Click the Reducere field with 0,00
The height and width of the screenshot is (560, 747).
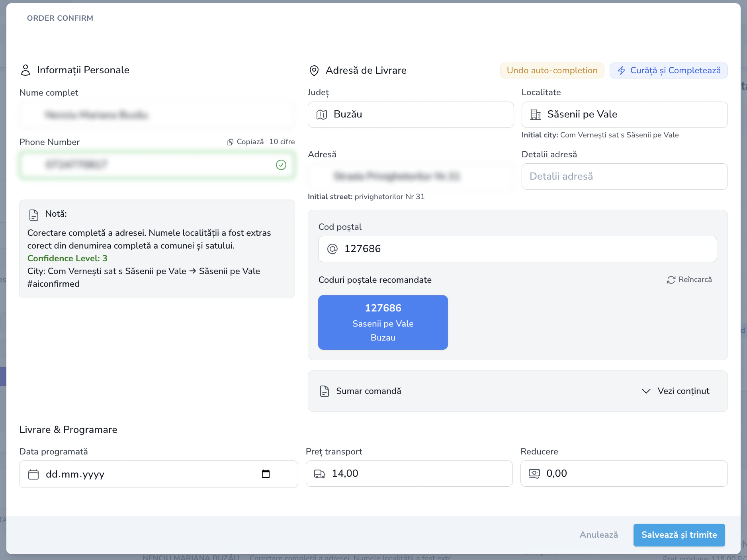tap(624, 474)
